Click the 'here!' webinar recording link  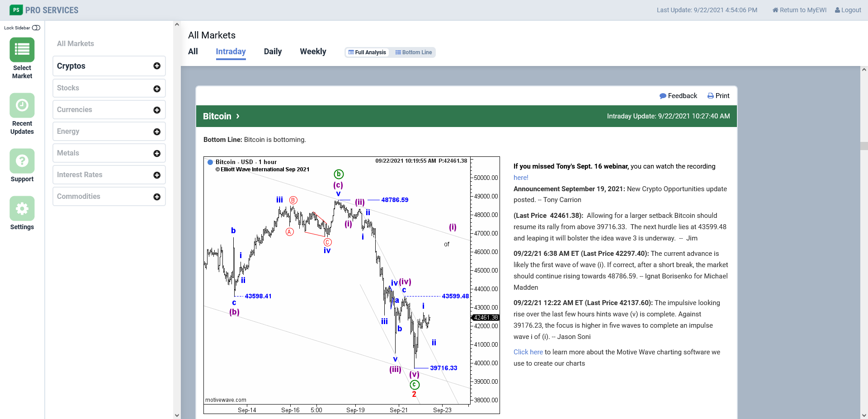click(521, 178)
